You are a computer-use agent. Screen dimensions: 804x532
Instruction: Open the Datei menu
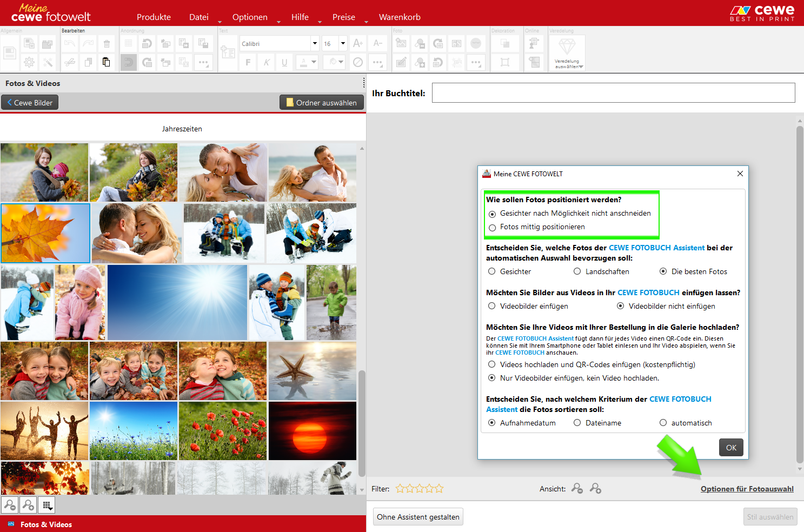point(199,17)
